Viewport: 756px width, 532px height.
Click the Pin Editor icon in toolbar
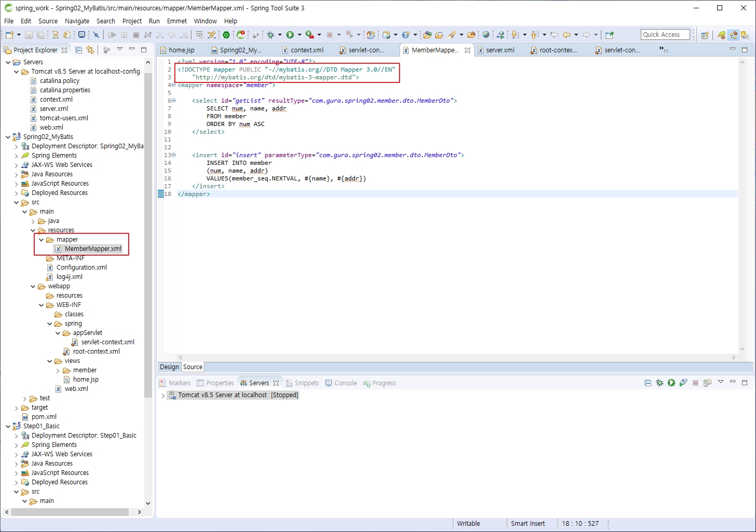click(610, 35)
